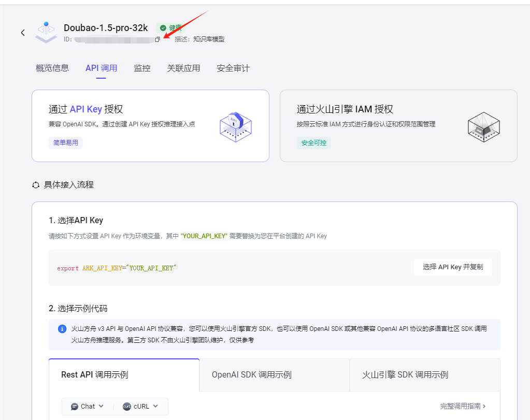
Task: Open the 完整调用指南 link
Action: [463, 406]
